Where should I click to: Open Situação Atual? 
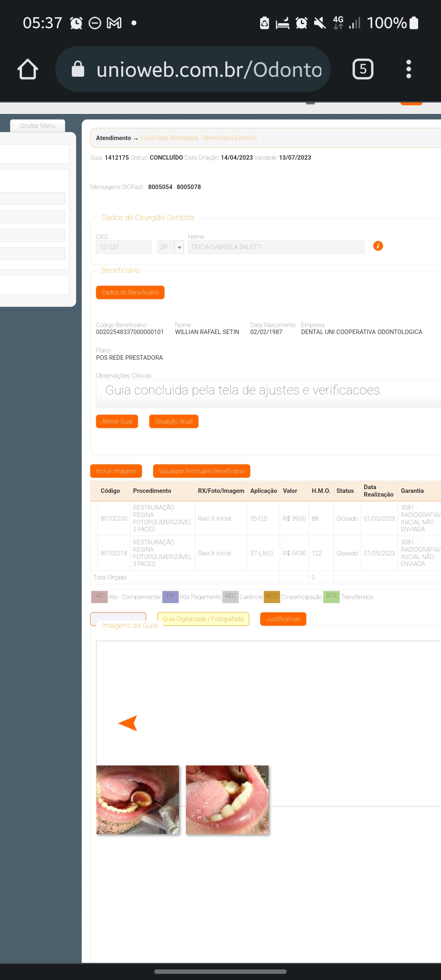pyautogui.click(x=174, y=421)
